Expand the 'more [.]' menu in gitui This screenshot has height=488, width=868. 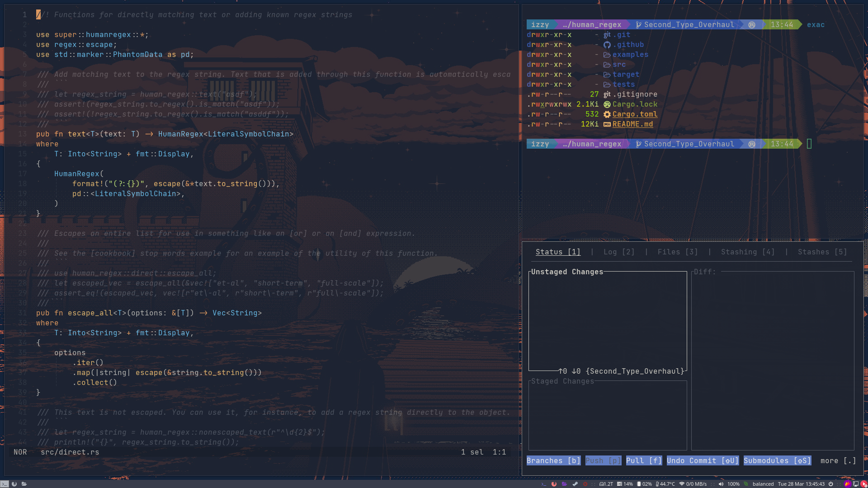click(x=838, y=460)
